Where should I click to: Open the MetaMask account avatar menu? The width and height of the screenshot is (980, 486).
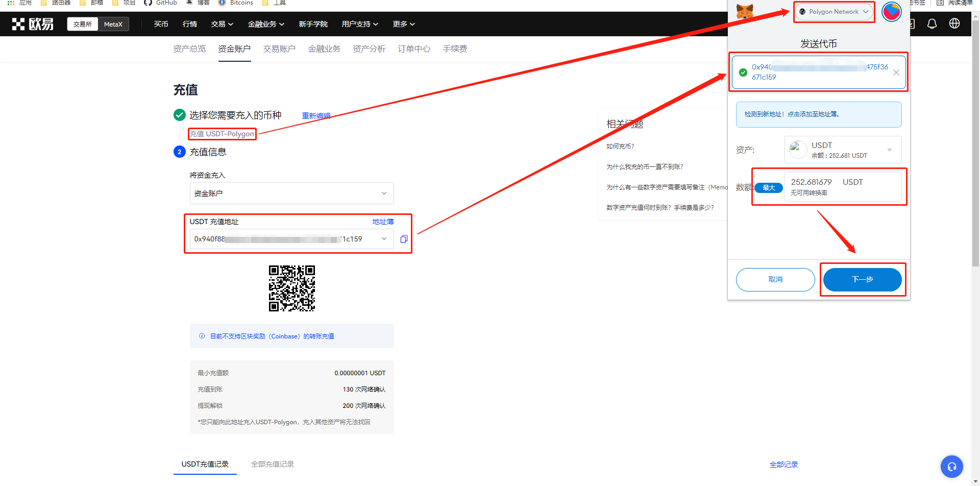coord(892,12)
